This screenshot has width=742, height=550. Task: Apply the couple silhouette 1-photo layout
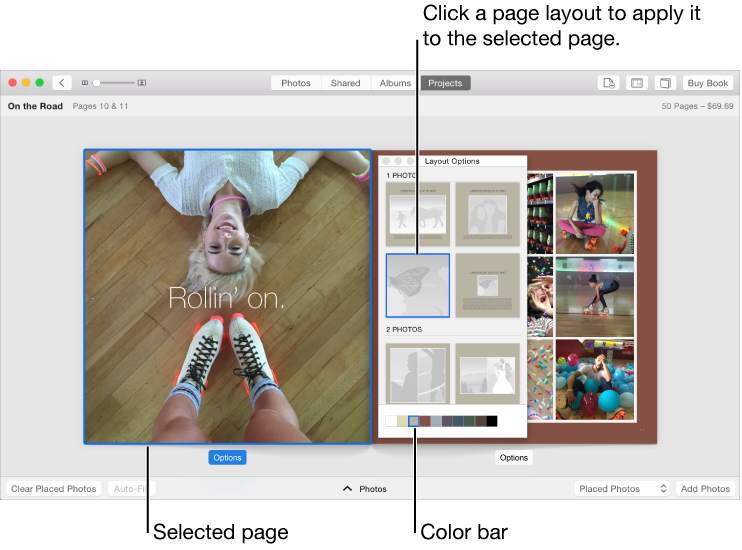[x=487, y=214]
